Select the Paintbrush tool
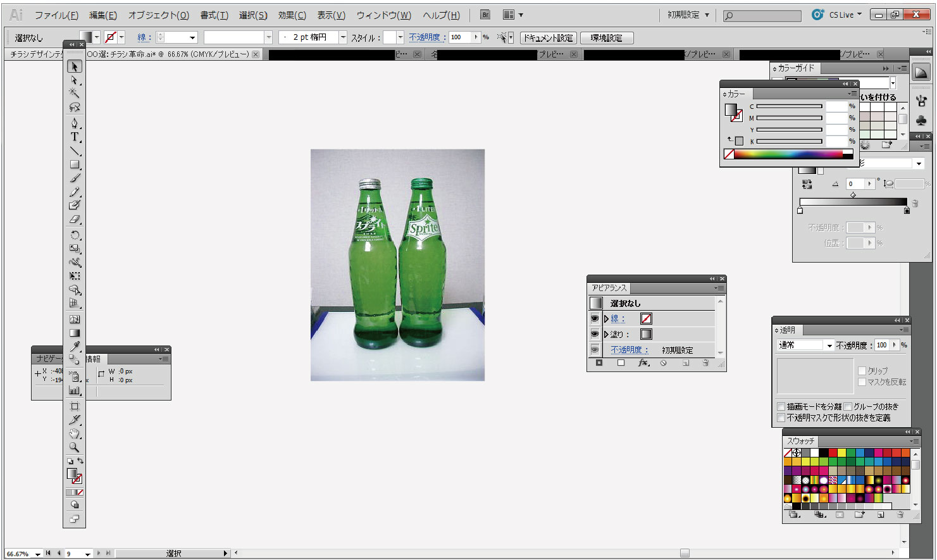Image resolution: width=937 pixels, height=560 pixels. click(x=74, y=178)
